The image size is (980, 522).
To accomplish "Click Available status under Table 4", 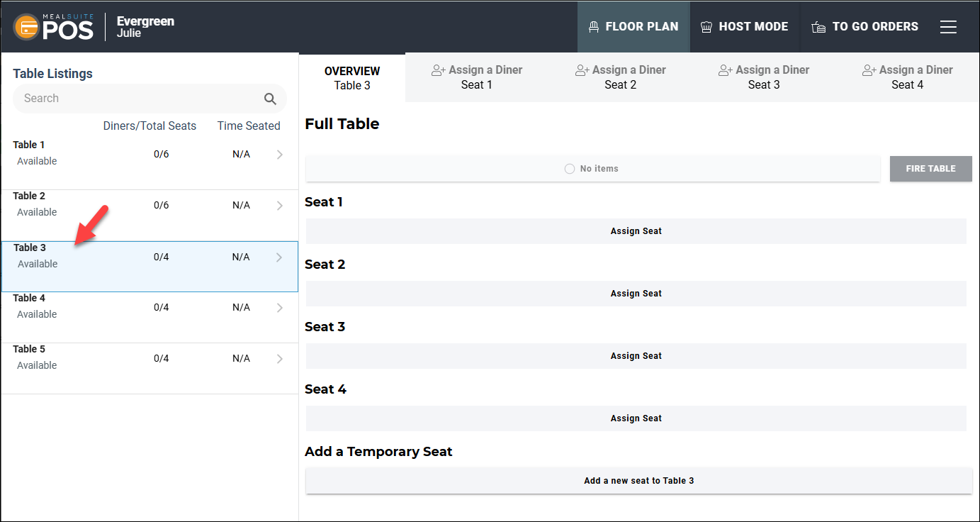I will [x=37, y=315].
